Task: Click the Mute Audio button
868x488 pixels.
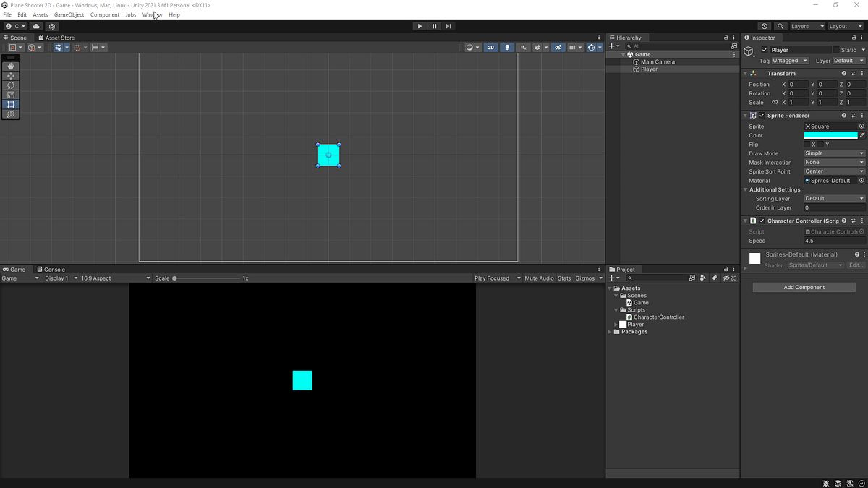Action: (539, 278)
